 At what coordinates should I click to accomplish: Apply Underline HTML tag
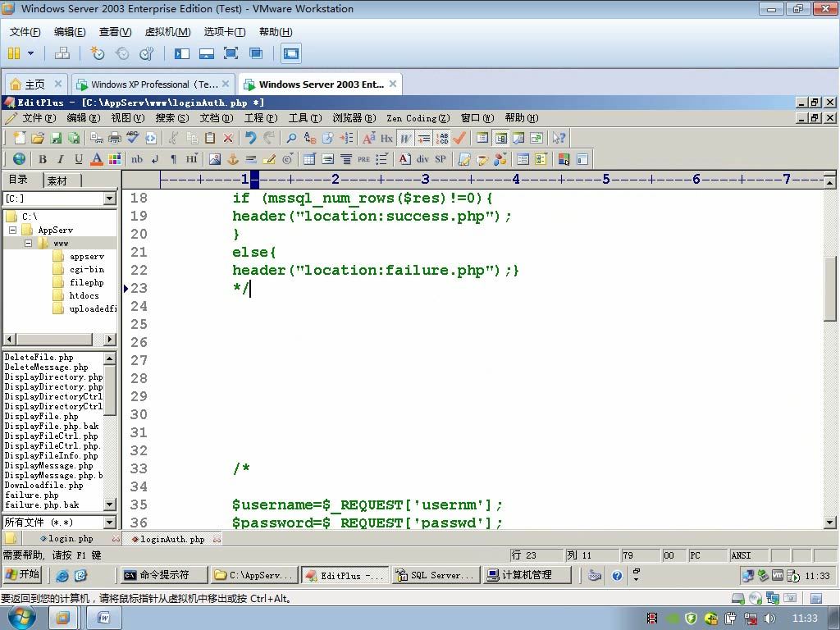[x=79, y=159]
